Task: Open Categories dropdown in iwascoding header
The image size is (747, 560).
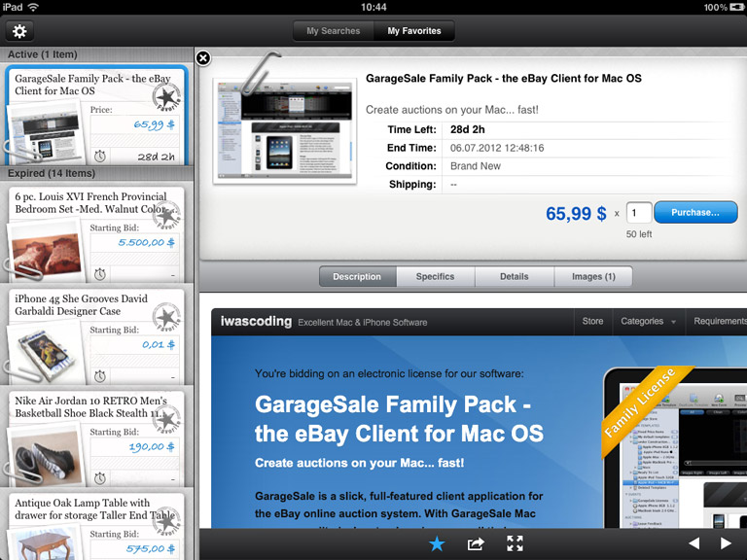Action: [649, 322]
